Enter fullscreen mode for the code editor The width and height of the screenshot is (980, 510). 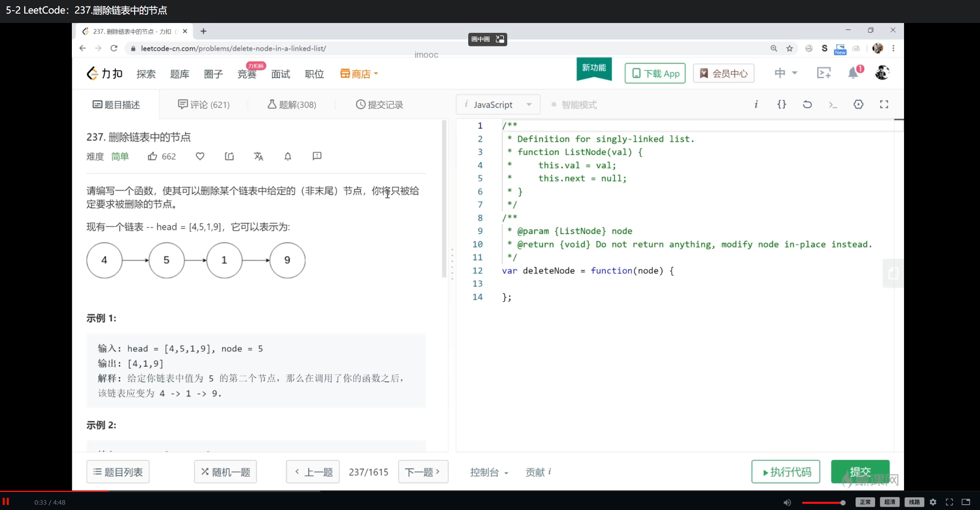point(884,104)
